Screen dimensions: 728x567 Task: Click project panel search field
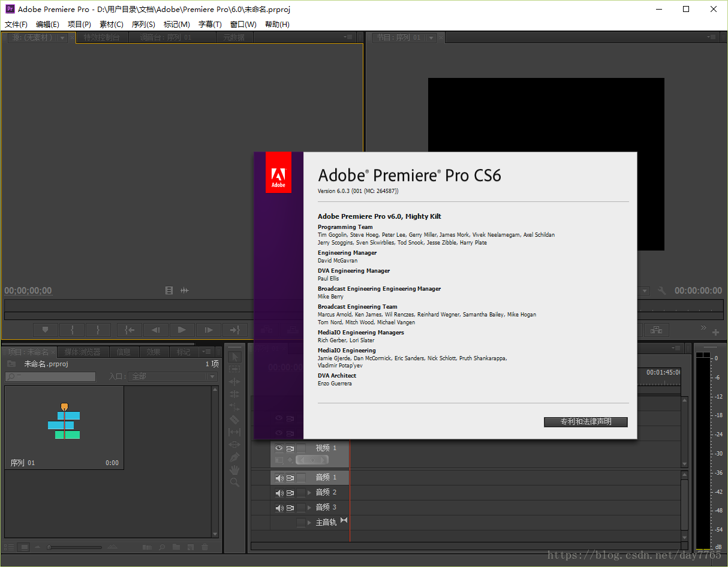50,376
